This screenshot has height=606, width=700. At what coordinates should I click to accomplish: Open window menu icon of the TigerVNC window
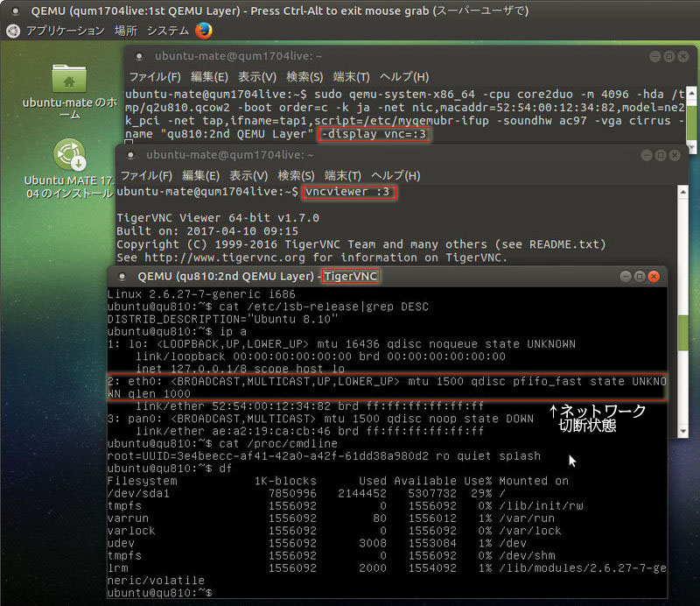tap(122, 277)
